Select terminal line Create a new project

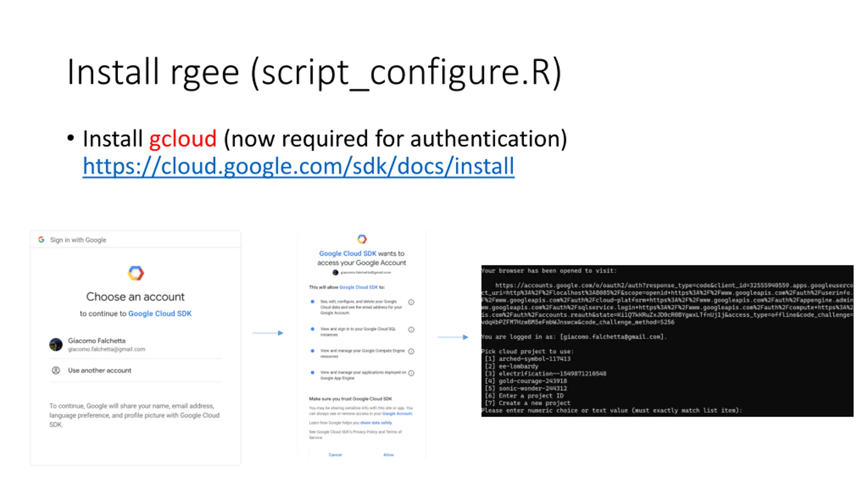tap(528, 403)
